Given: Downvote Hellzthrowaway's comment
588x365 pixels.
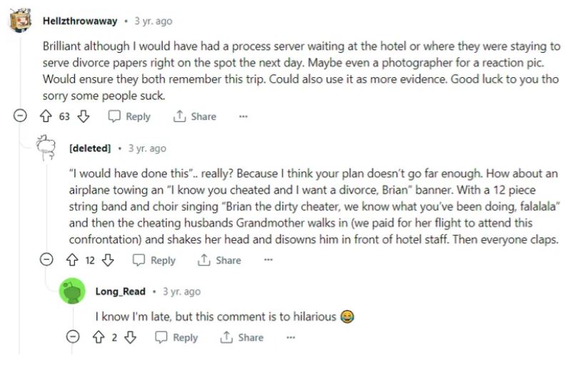Looking at the screenshot, I should click(83, 116).
